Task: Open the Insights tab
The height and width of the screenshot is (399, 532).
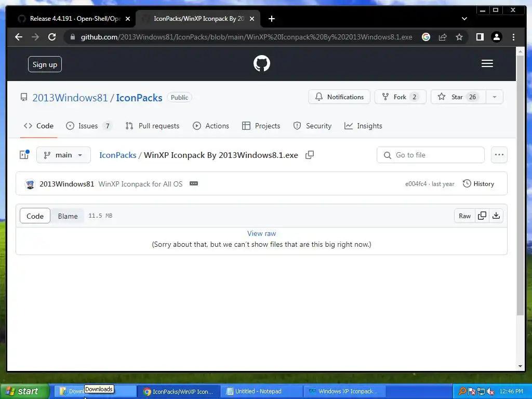Action: [363, 126]
